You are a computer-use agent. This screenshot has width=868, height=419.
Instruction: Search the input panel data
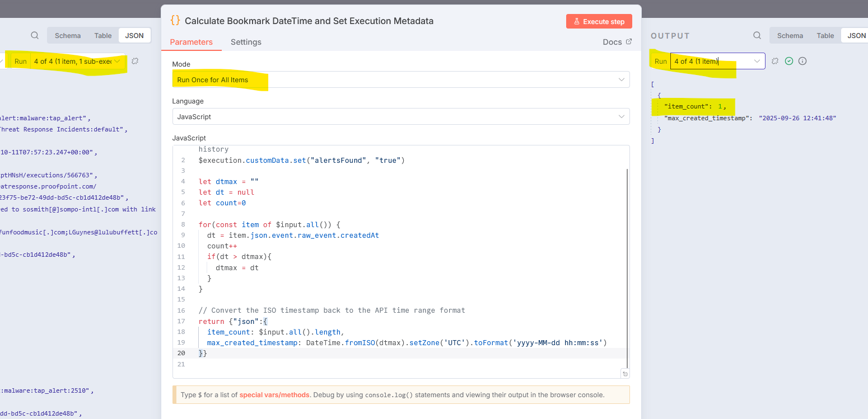pos(35,35)
